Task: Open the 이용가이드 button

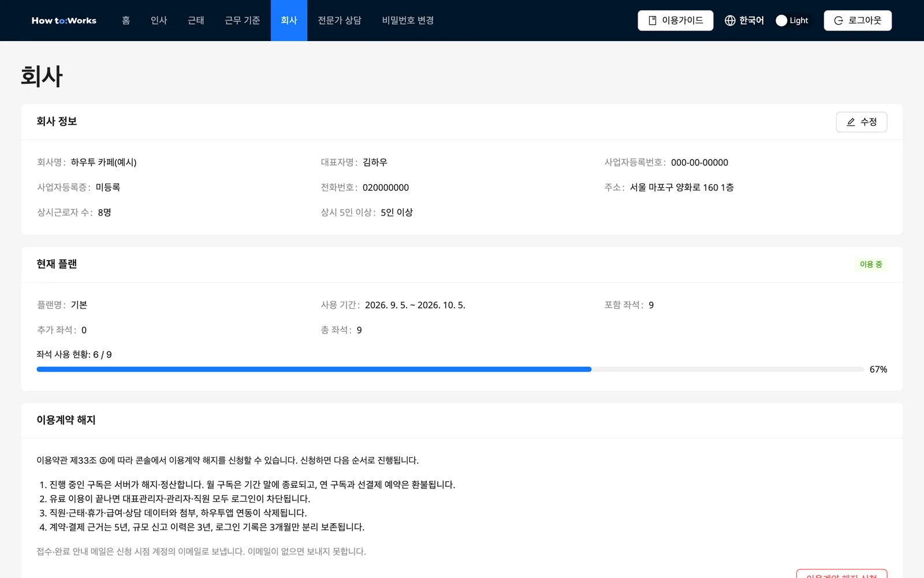Action: click(676, 20)
